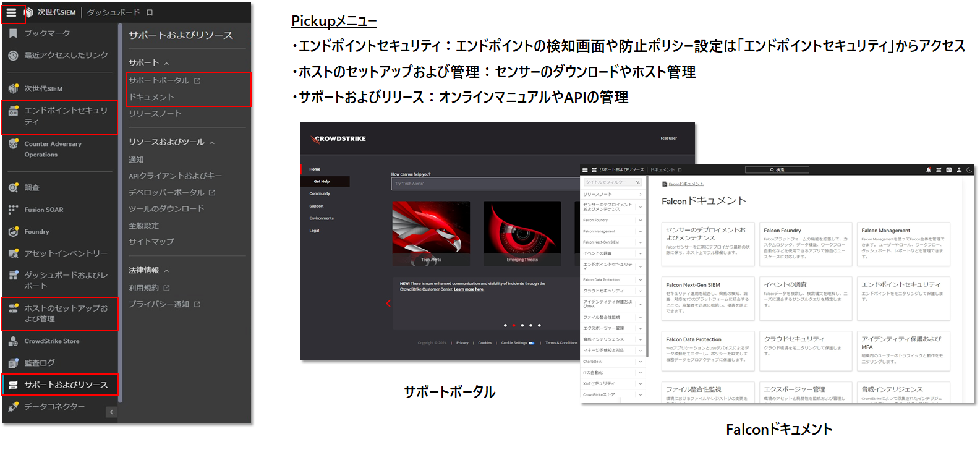Click the エンドポイントセキュリティ sidebar icon

[13, 111]
